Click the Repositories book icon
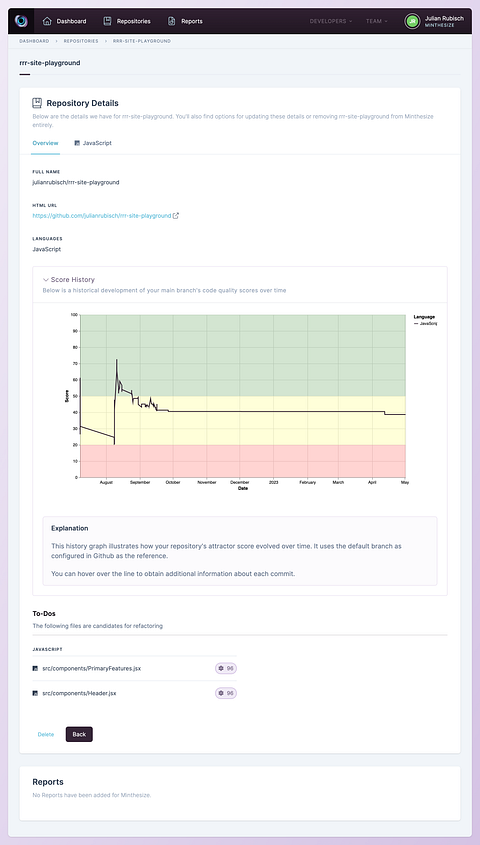This screenshot has height=845, width=480. click(107, 21)
